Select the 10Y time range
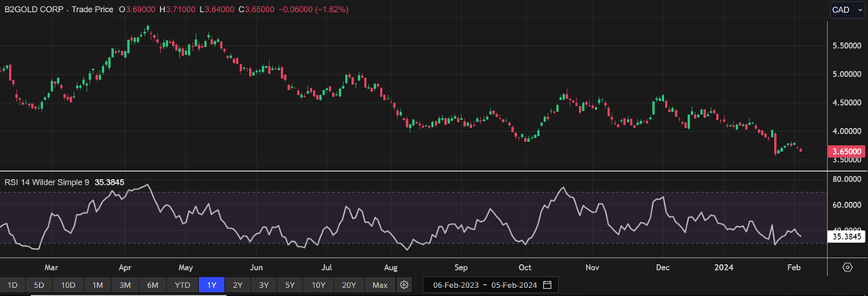 319,285
